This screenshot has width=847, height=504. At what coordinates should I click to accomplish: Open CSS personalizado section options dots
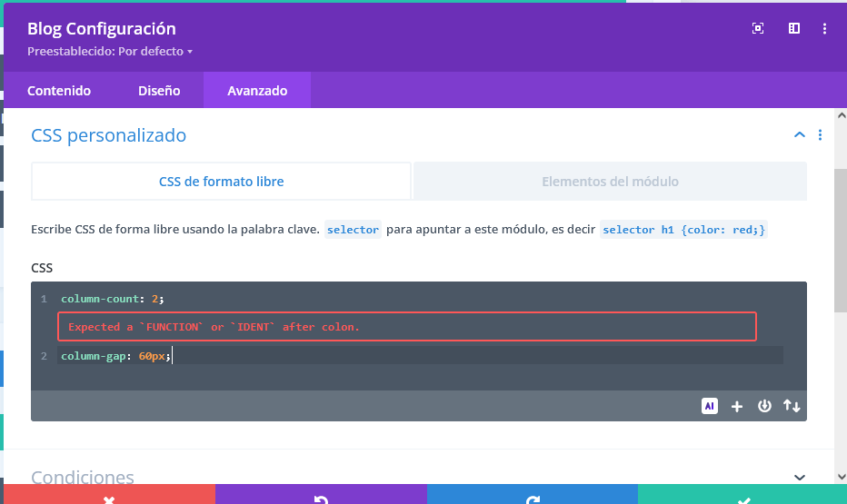pyautogui.click(x=820, y=135)
